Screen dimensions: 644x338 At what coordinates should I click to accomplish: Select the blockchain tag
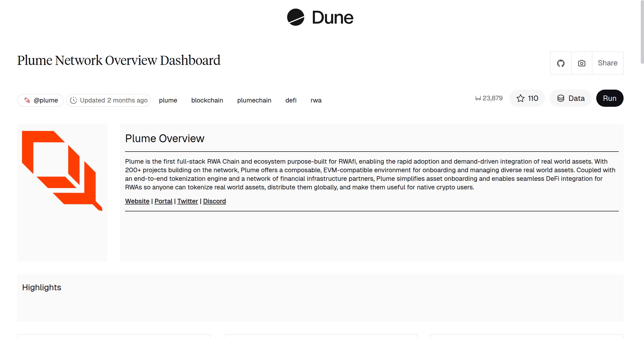click(207, 100)
